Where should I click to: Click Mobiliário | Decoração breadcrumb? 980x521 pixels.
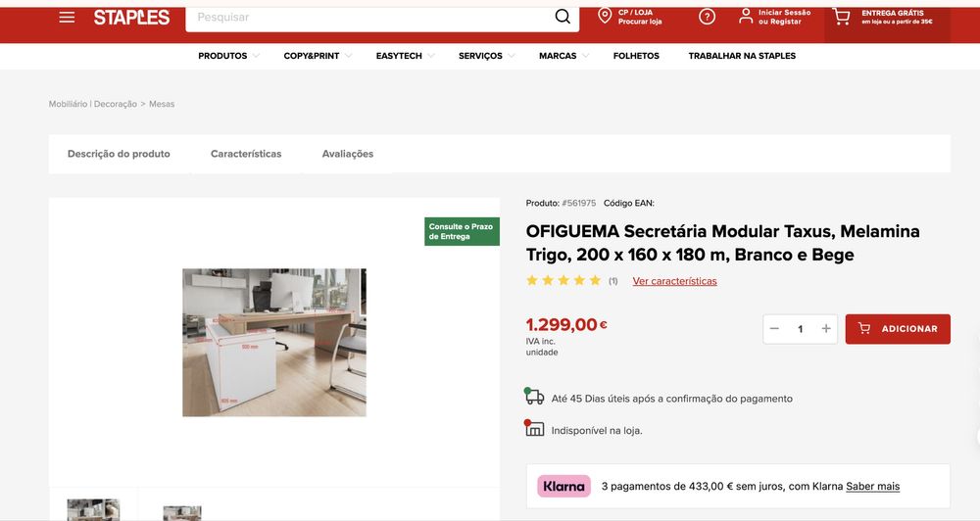[92, 104]
